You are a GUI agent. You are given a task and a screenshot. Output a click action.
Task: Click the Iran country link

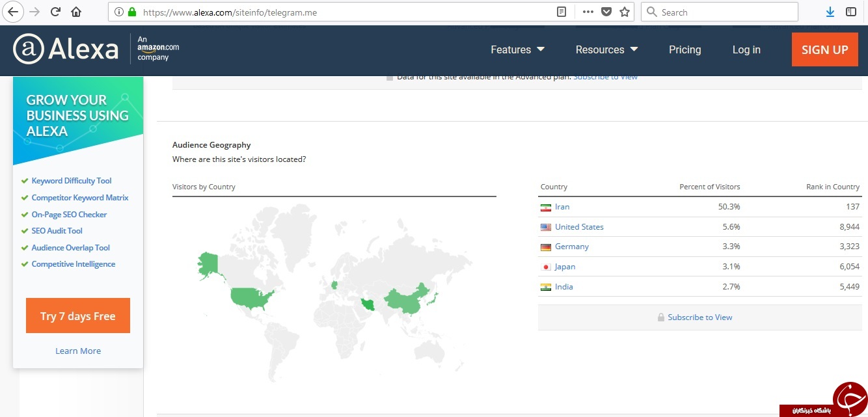click(x=562, y=207)
